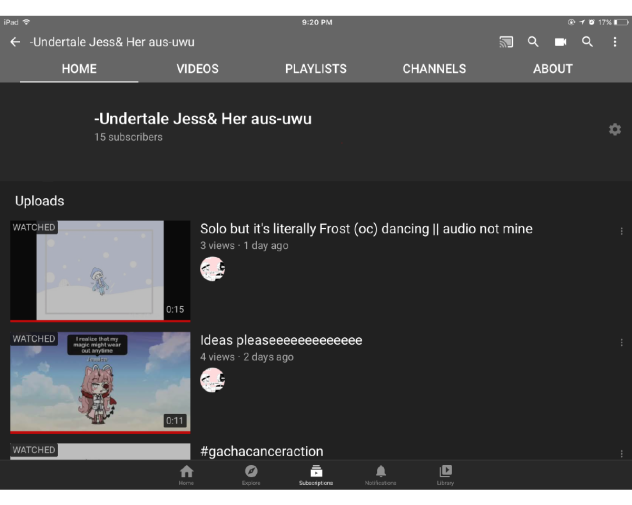Viewport: 632px width, 505px height.
Task: Tap '3 views · 1 day ago' text
Action: point(244,245)
